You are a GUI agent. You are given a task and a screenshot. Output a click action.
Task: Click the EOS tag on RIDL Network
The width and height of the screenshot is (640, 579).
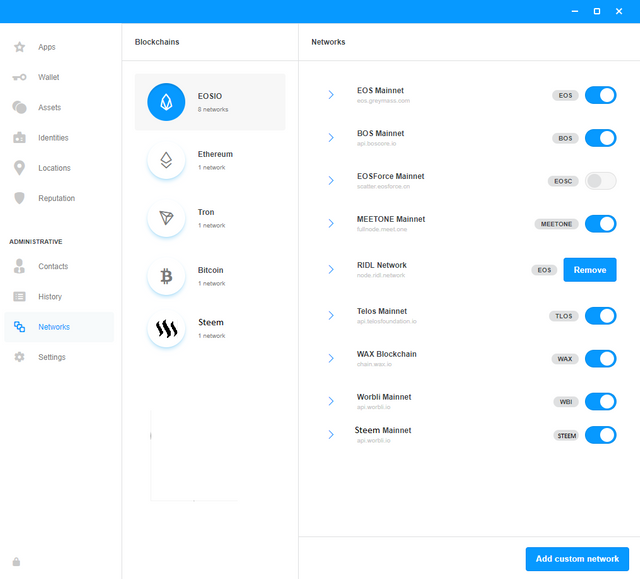544,270
